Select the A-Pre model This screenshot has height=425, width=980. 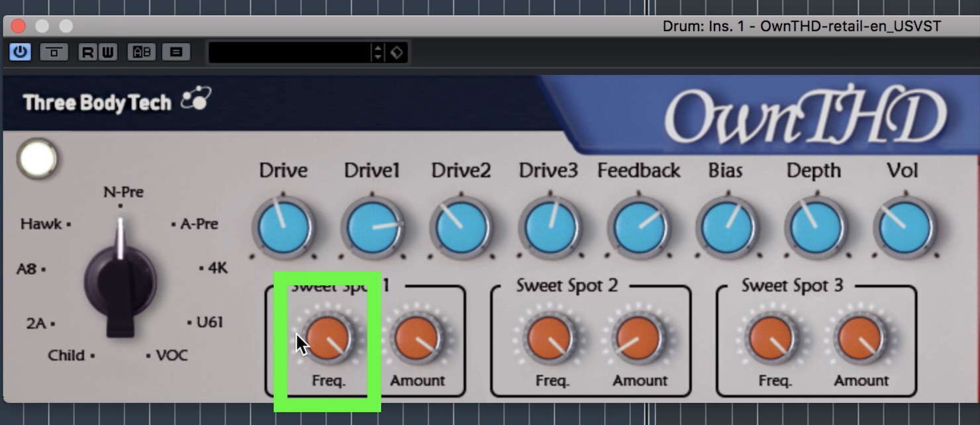coord(199,224)
